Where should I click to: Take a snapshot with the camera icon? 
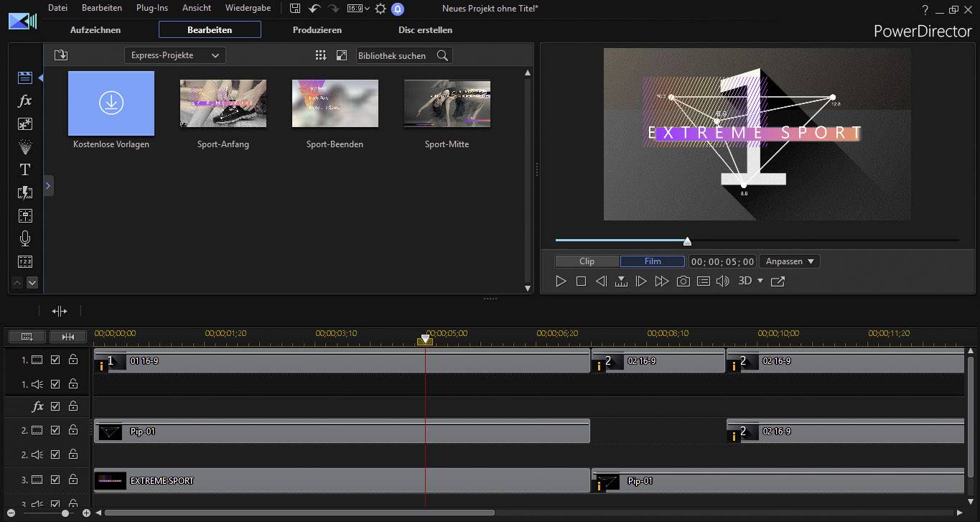point(683,281)
